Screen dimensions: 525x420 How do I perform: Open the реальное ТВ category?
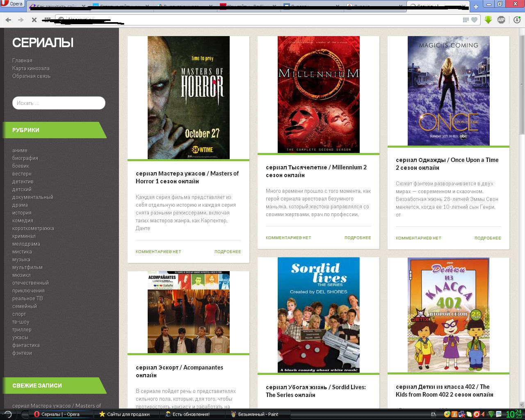click(27, 299)
